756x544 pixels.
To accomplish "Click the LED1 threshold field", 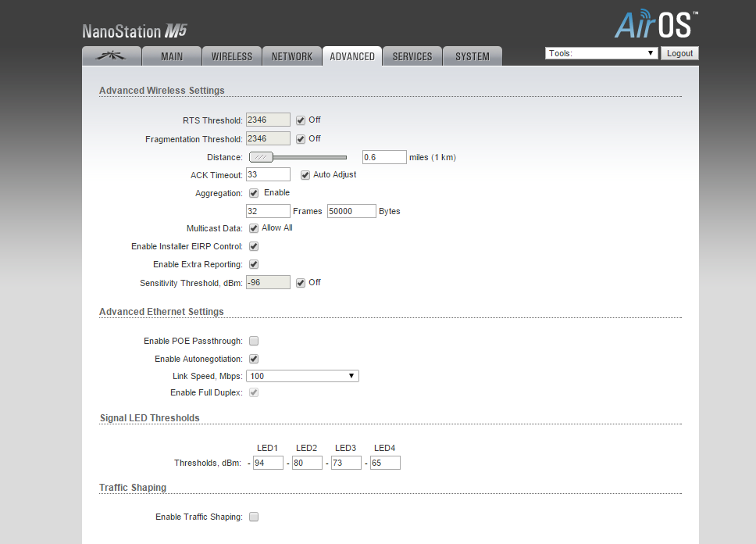I will click(268, 463).
